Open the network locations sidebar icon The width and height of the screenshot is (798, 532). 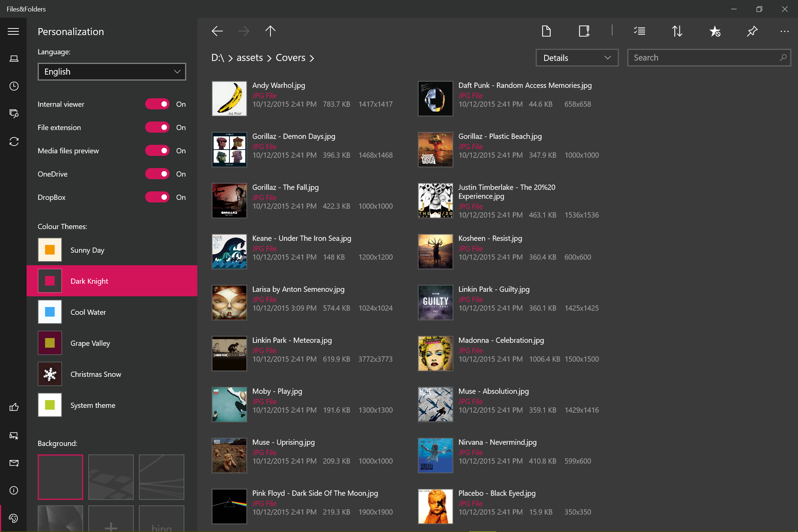pos(14,113)
